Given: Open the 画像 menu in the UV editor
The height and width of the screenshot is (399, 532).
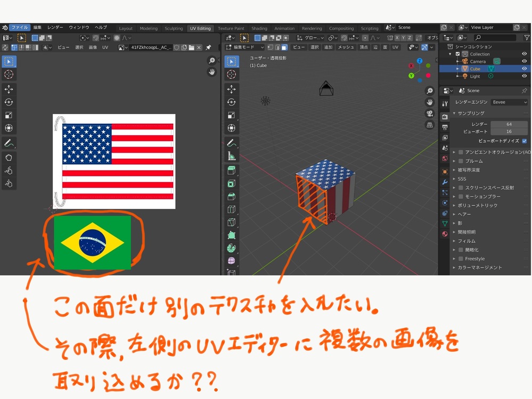Looking at the screenshot, I should [93, 47].
